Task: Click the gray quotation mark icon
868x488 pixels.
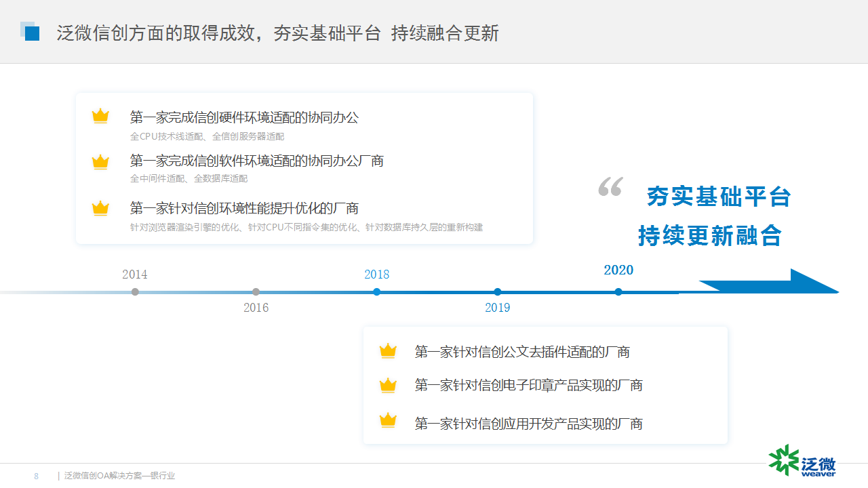Action: 610,187
